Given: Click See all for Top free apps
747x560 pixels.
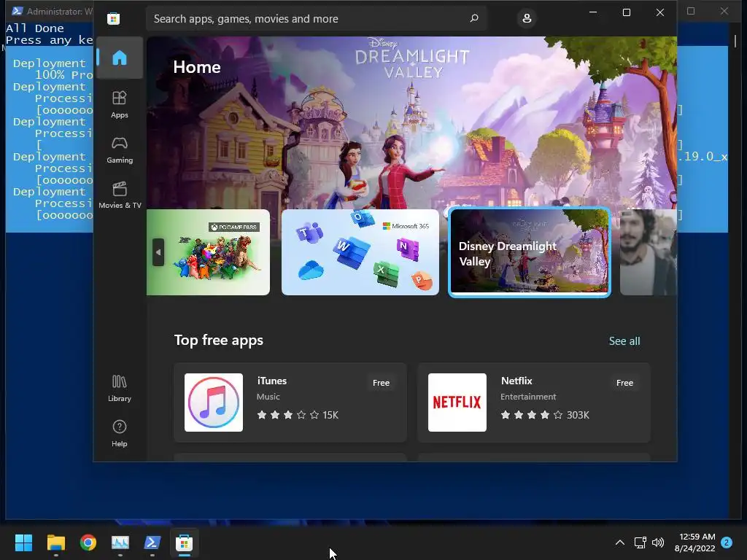Looking at the screenshot, I should 624,341.
